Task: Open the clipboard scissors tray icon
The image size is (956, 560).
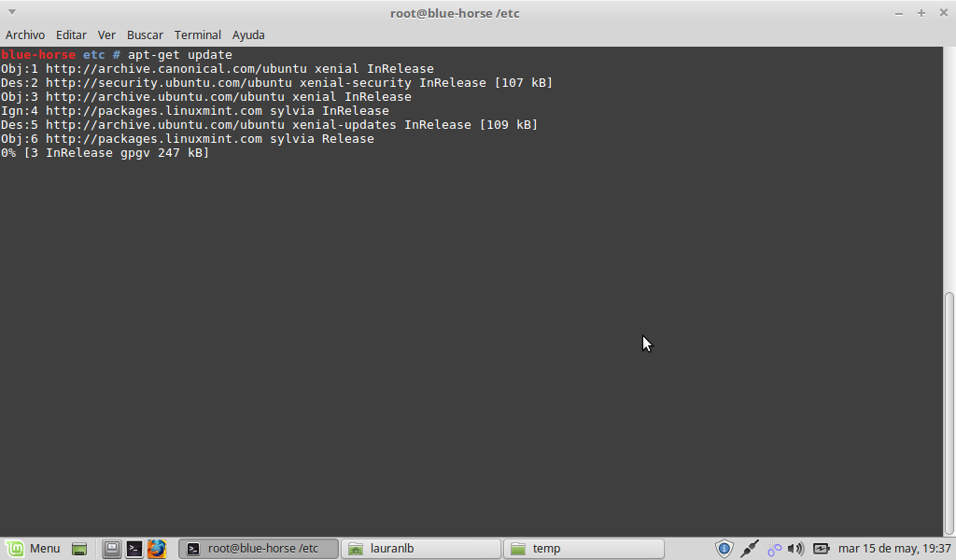Action: point(773,549)
